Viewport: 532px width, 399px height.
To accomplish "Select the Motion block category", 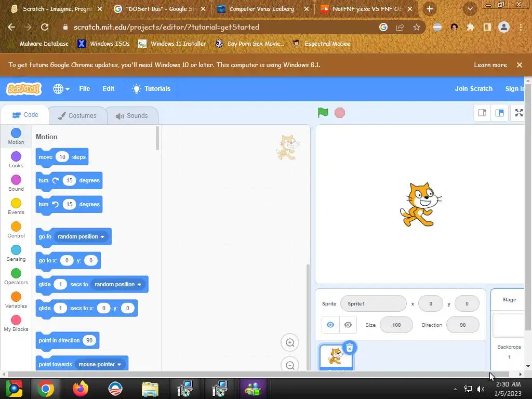I will click(x=16, y=137).
